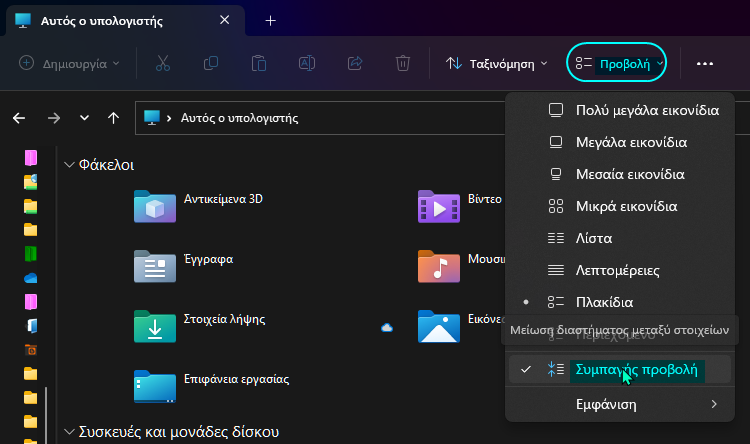The width and height of the screenshot is (750, 444).
Task: Click the Έγγραφα folder label
Action: point(209,259)
